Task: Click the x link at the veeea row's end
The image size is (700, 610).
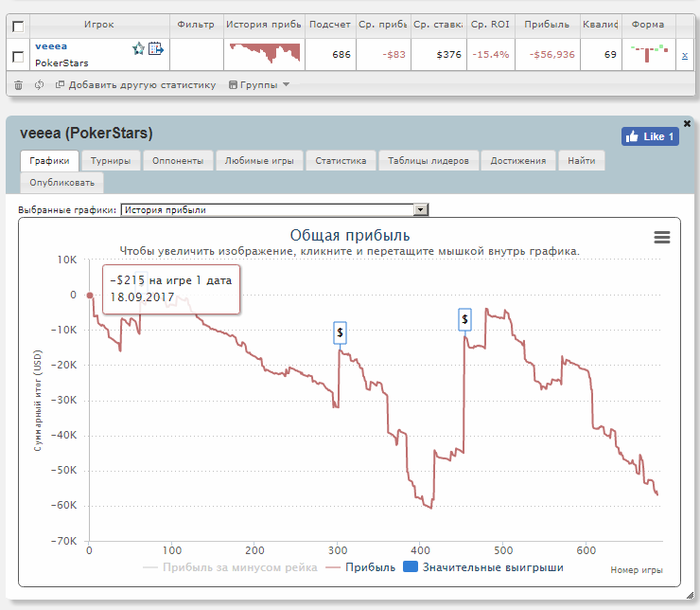Action: (684, 56)
